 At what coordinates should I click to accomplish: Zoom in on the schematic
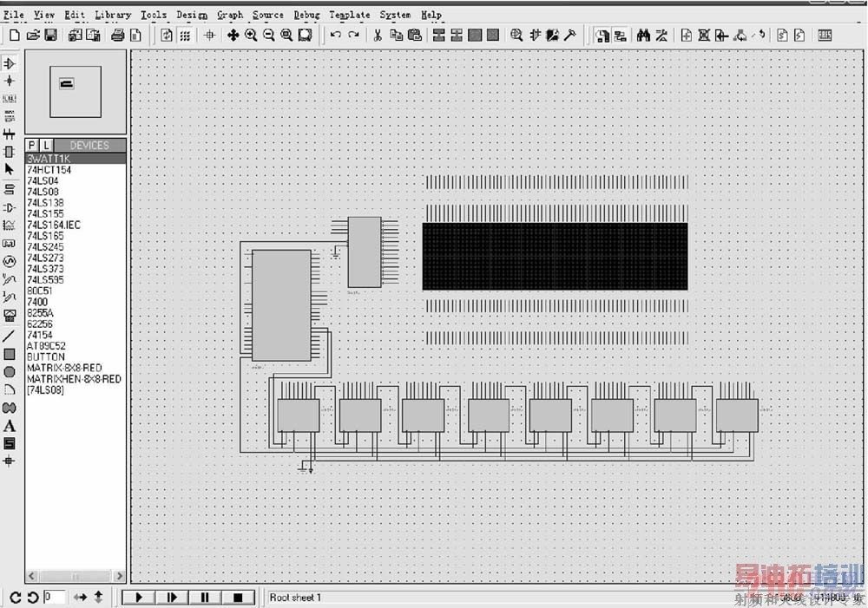(251, 36)
